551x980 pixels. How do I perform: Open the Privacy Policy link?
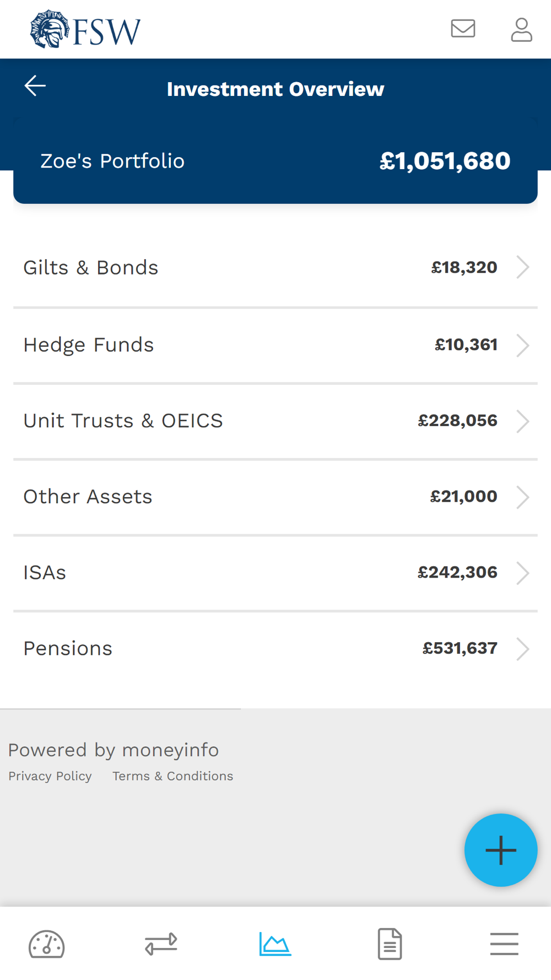pos(50,776)
